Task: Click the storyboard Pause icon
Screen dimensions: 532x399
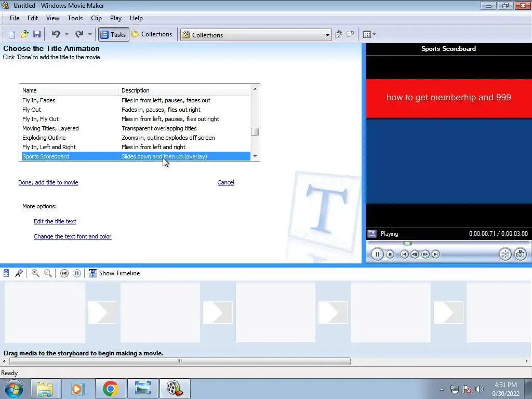Action: click(x=77, y=273)
